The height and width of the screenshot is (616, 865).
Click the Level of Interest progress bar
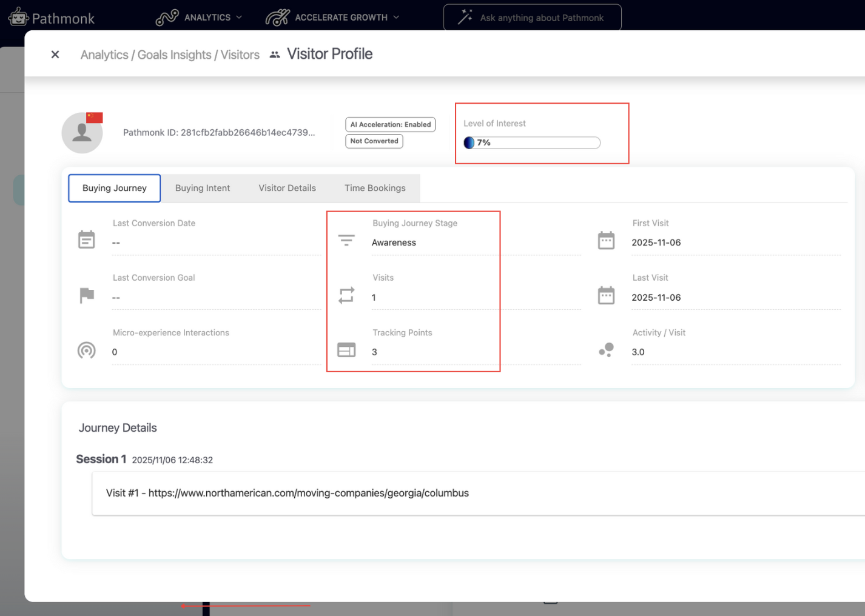point(532,142)
